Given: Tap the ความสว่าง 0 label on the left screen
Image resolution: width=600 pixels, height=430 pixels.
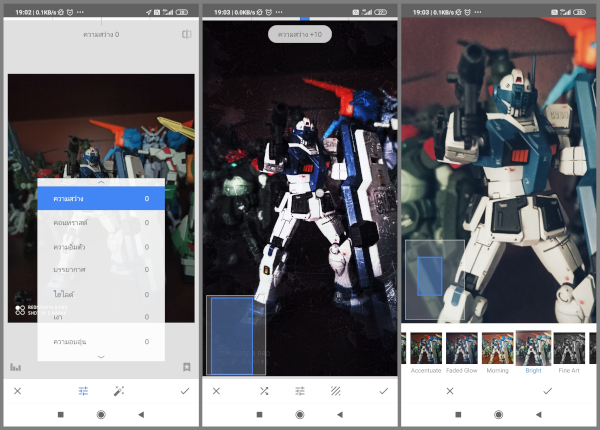Looking at the screenshot, I should coord(101,34).
